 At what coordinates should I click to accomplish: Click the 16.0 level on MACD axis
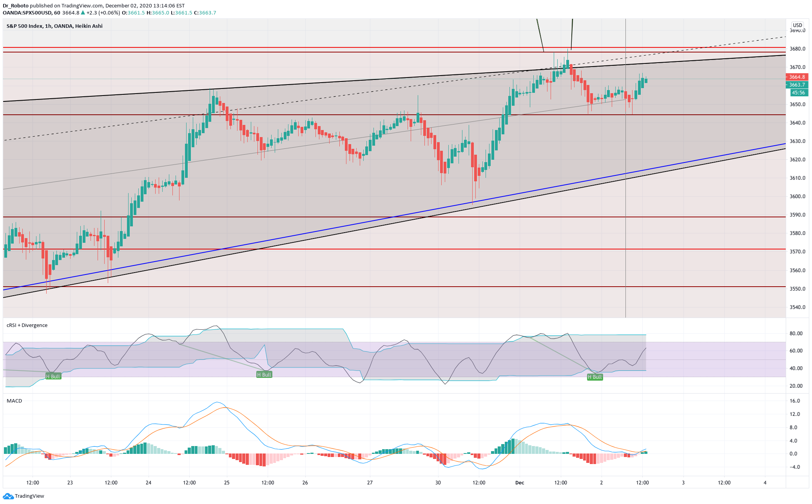pos(795,401)
